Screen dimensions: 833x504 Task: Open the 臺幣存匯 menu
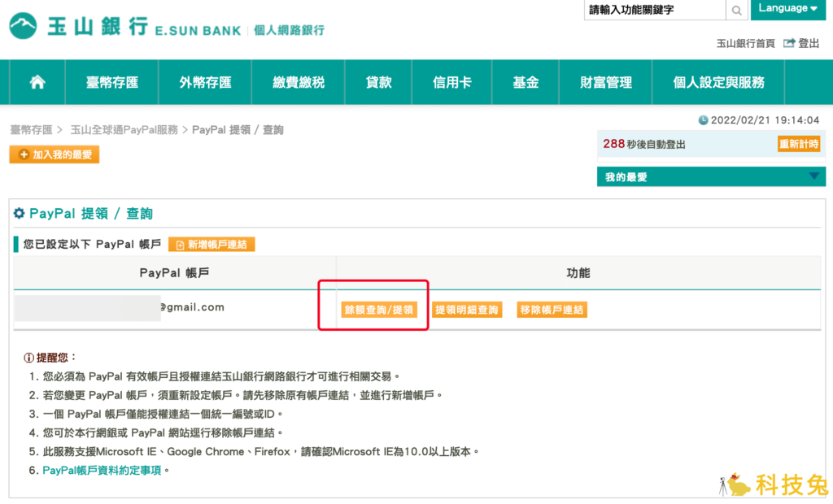112,82
